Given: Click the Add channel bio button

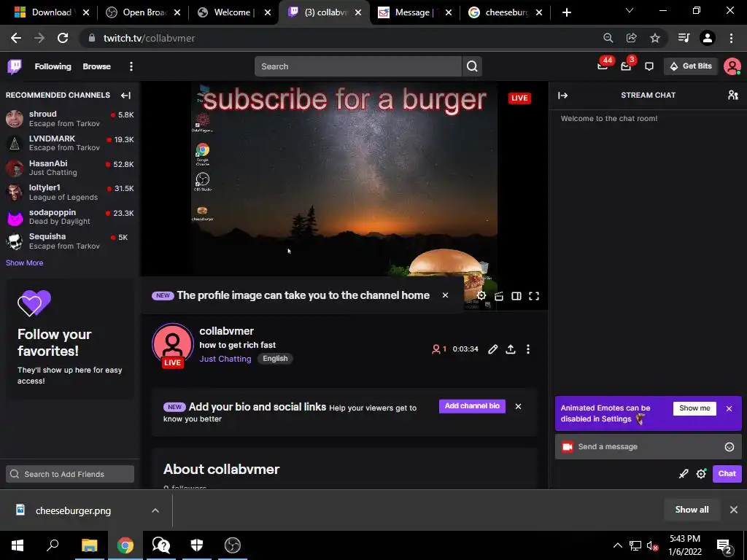Looking at the screenshot, I should tap(472, 406).
